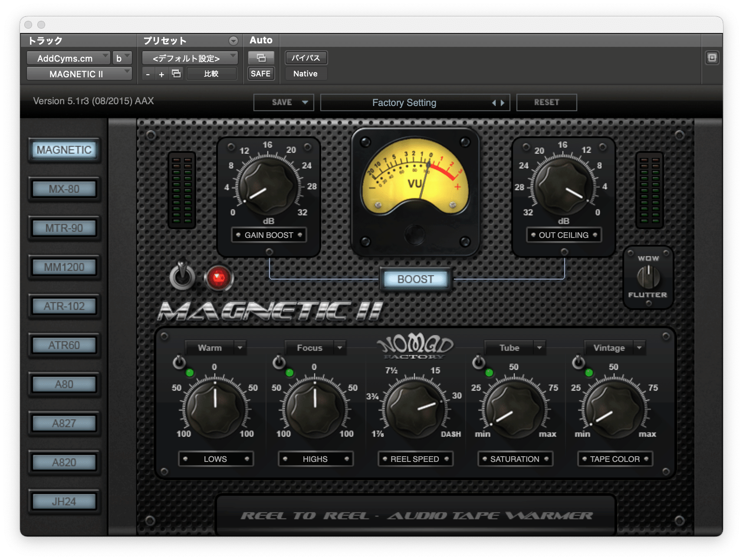Image resolution: width=743 pixels, height=560 pixels.
Task: Turn the GAIN BOOST knob
Action: pyautogui.click(x=268, y=186)
